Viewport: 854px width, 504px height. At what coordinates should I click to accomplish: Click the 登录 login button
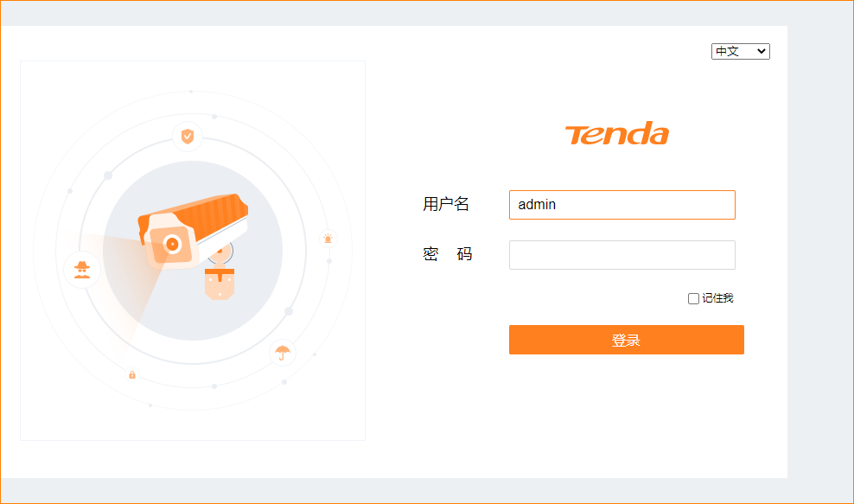pyautogui.click(x=627, y=340)
